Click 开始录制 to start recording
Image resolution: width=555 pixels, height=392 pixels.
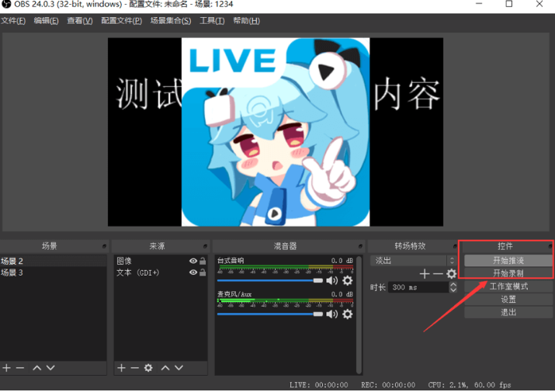(x=508, y=273)
